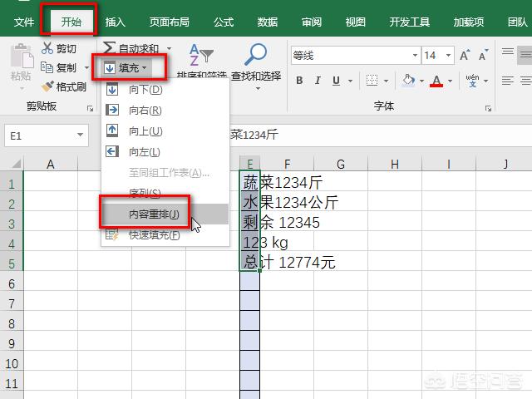
Task: Choose 向上(U) fill up
Action: pos(165,131)
